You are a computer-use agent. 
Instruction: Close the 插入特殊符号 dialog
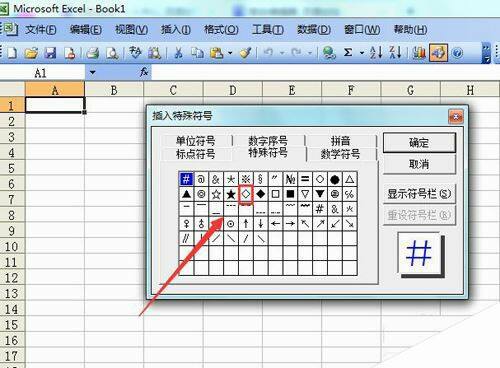coord(456,117)
